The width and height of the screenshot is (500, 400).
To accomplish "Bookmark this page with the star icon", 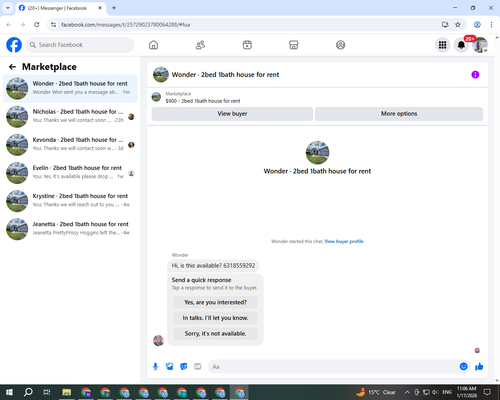I will pos(458,25).
